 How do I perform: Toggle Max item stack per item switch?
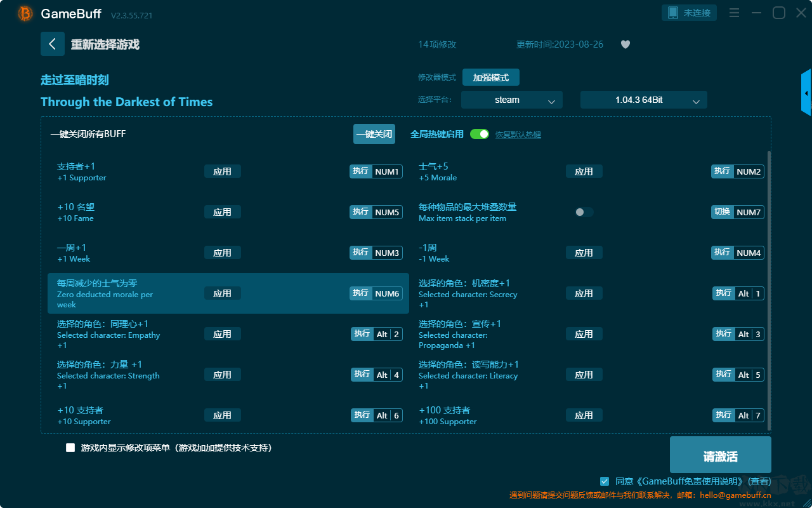tap(584, 212)
